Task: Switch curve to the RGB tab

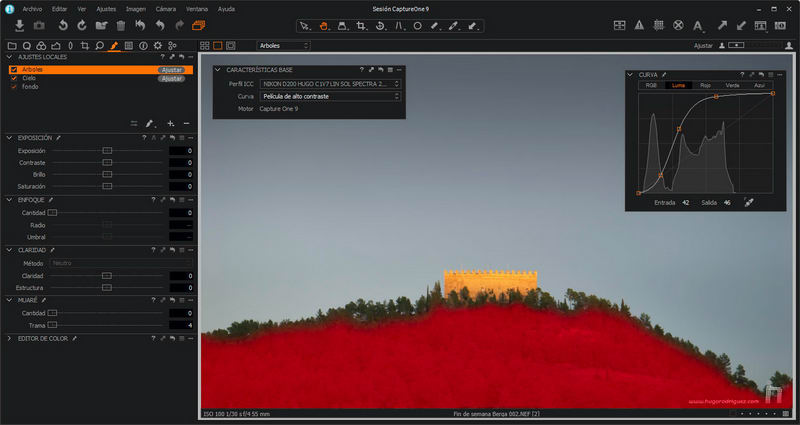Action: [652, 86]
